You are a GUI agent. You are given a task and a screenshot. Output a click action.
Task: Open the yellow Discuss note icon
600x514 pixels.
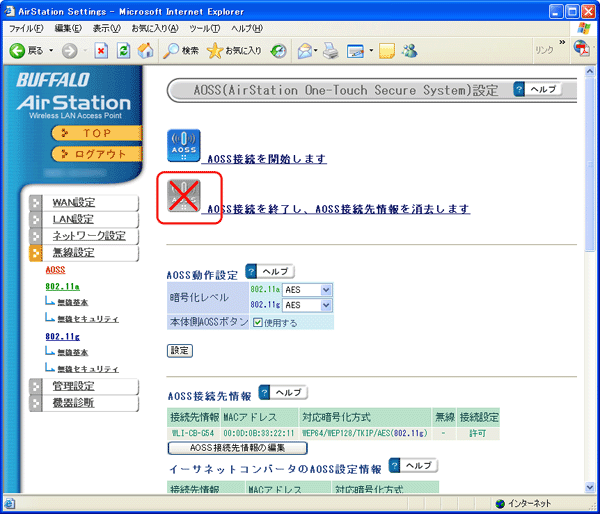point(387,51)
